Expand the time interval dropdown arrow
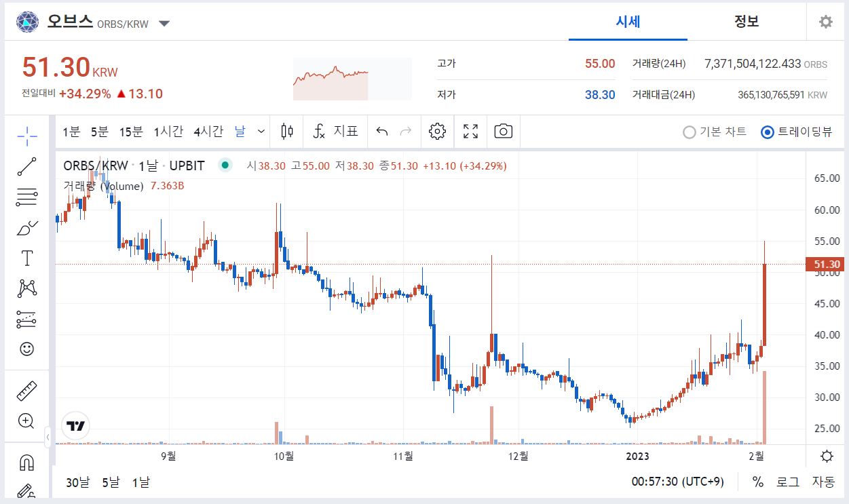Image resolution: width=849 pixels, height=504 pixels. pyautogui.click(x=261, y=132)
